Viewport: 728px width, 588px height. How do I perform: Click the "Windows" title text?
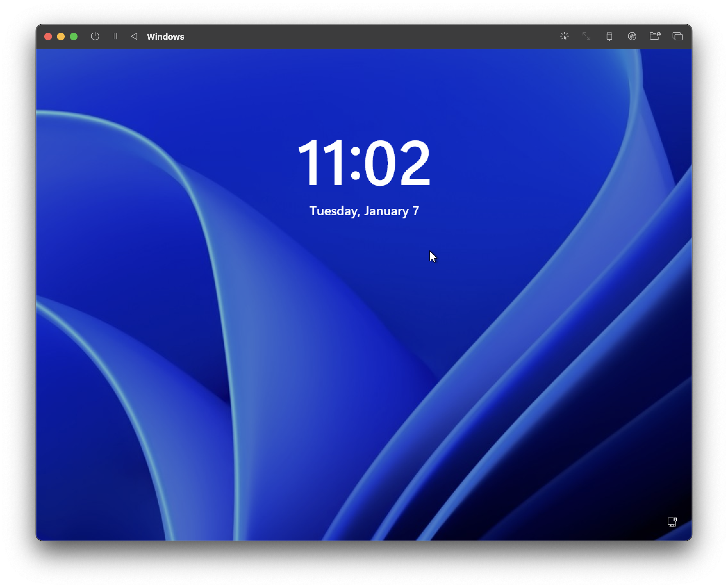point(165,37)
